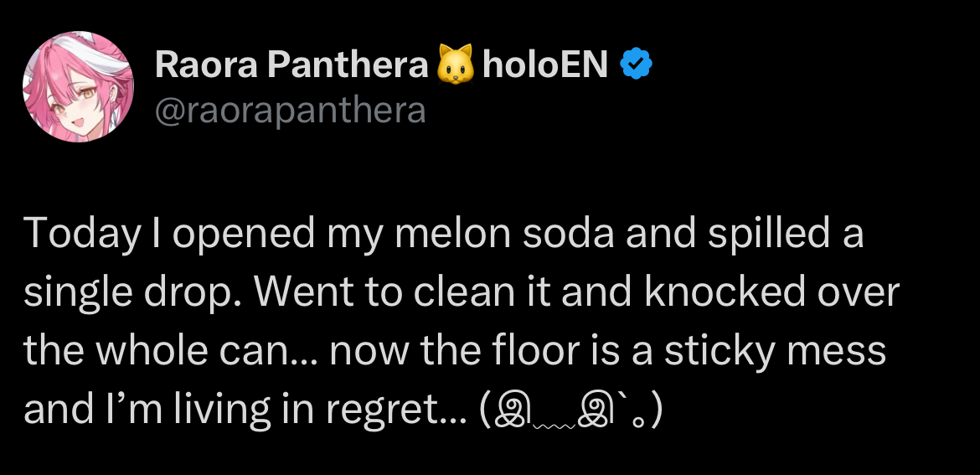This screenshot has width=980, height=475.
Task: Click the closing parenthesis of the kaomoji
Action: pyautogui.click(x=655, y=412)
